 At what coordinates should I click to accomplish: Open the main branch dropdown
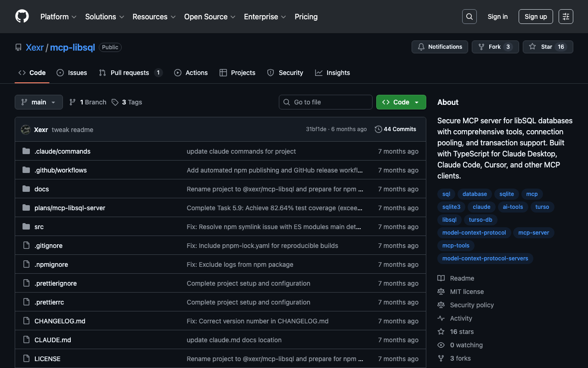(x=39, y=102)
